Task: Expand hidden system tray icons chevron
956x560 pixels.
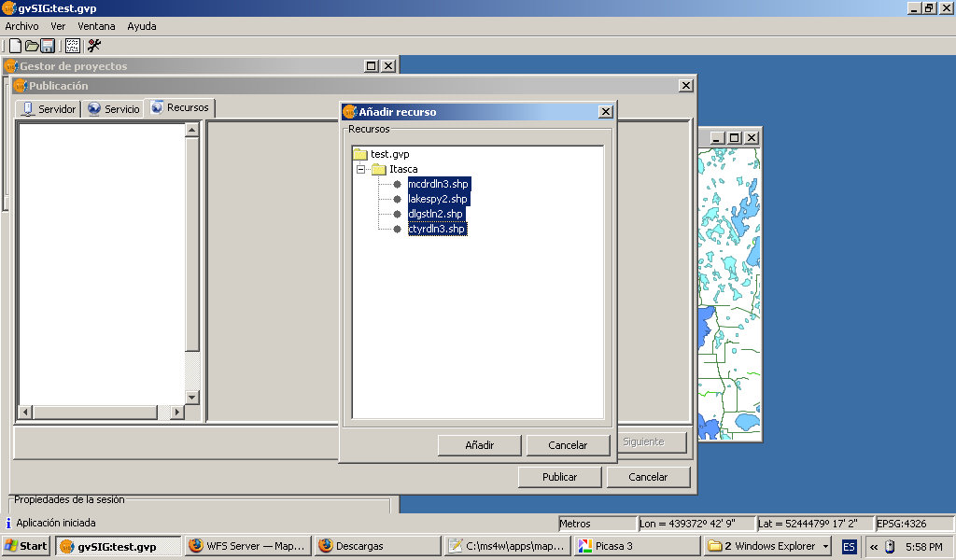Action: pos(874,547)
